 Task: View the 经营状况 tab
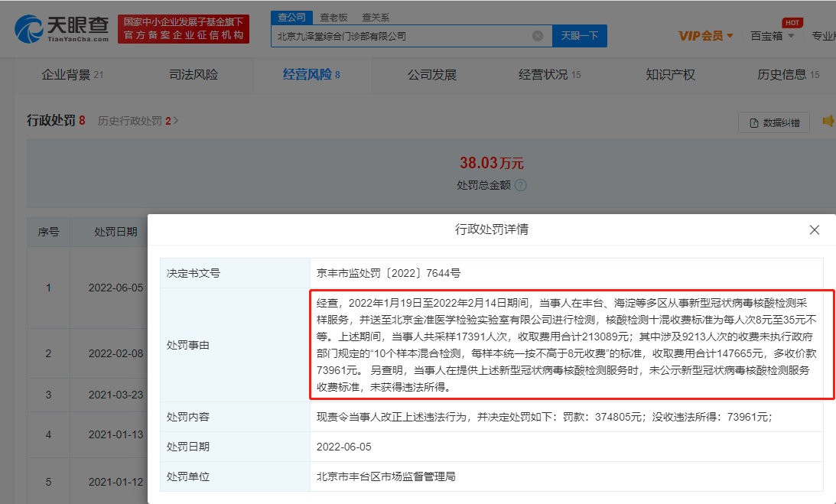click(x=549, y=75)
